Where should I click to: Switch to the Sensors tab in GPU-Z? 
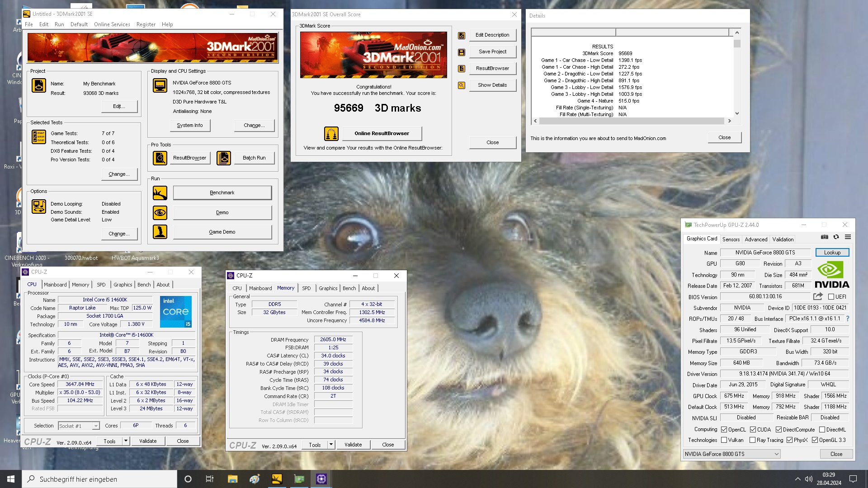pos(731,239)
